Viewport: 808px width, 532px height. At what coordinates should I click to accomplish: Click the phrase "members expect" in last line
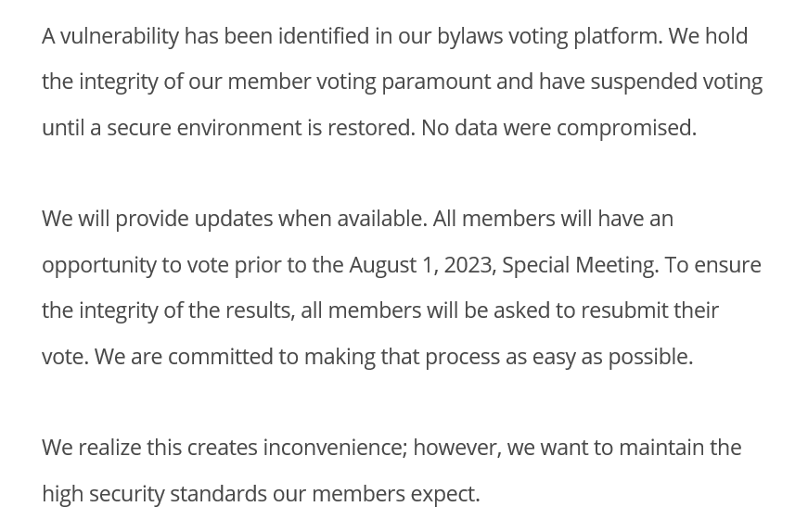tap(393, 494)
